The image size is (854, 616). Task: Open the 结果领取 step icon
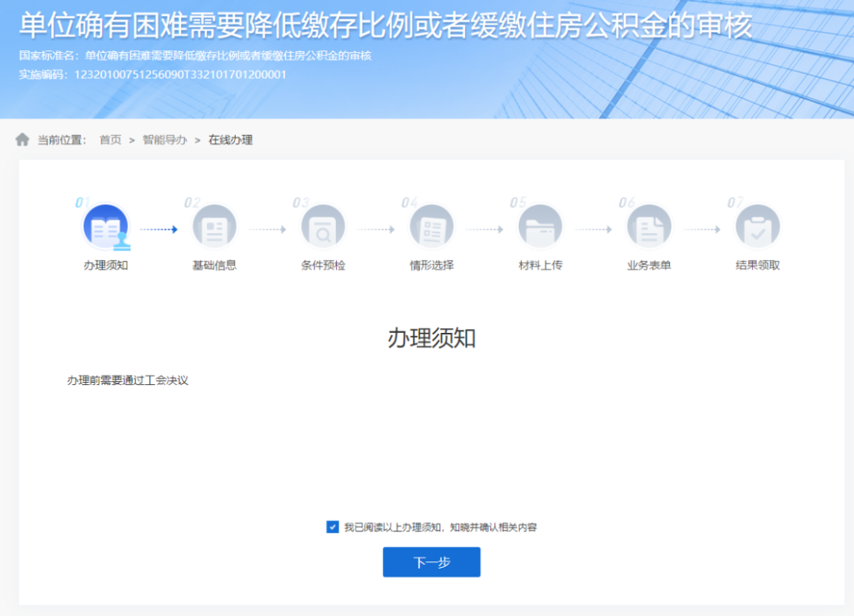[758, 225]
